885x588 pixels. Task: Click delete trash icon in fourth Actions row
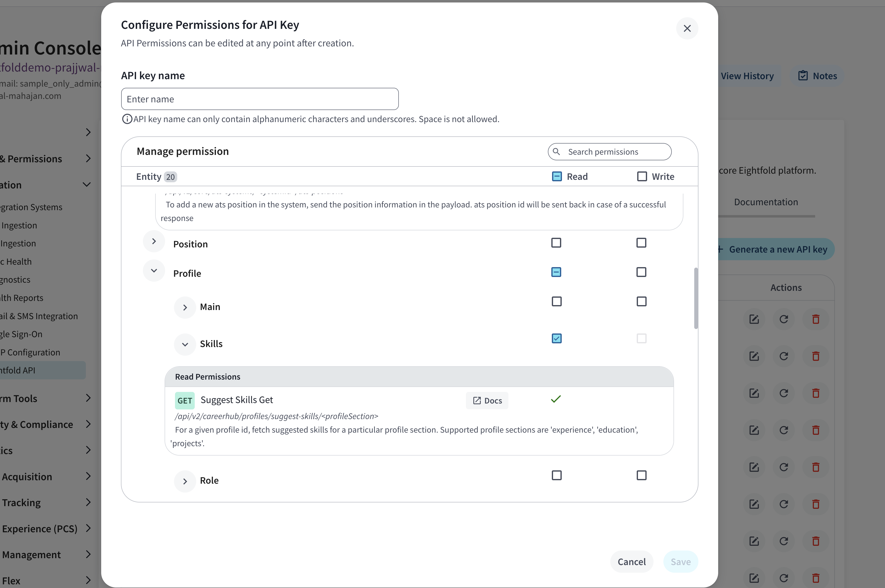pos(816,430)
